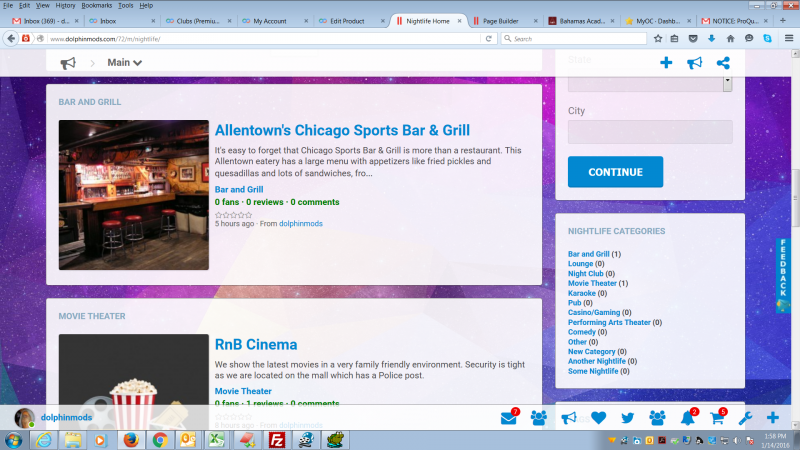Open notifications bell with badge 2
The image size is (800, 450).
(687, 418)
